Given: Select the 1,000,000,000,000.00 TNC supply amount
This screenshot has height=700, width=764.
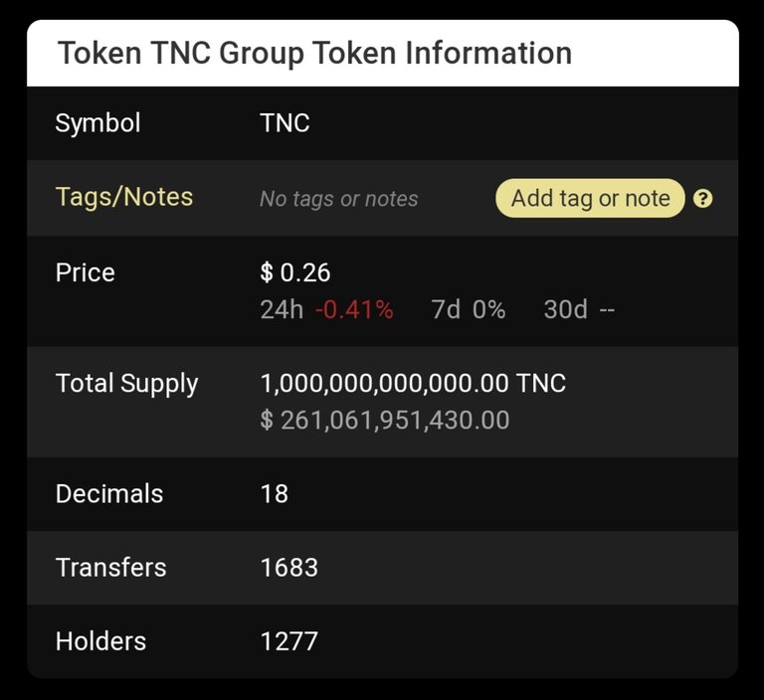Looking at the screenshot, I should coord(413,383).
